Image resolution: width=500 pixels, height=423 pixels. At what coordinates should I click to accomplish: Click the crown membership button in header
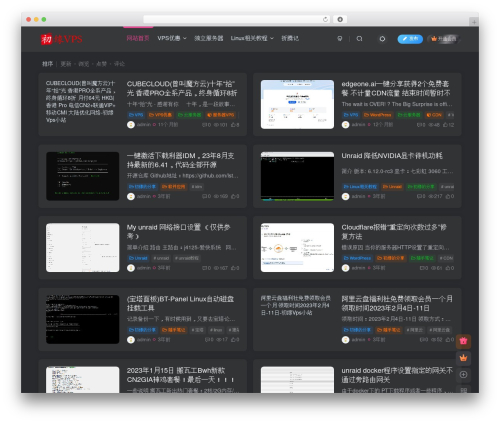[444, 39]
